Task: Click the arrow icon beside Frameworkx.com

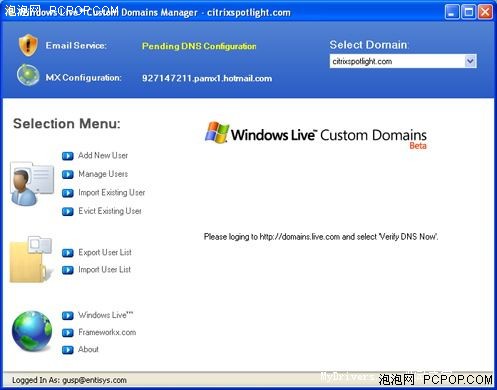Action: (x=68, y=333)
